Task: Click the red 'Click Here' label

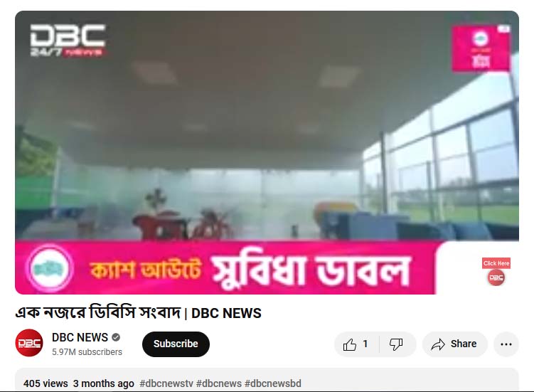Action: 496,263
